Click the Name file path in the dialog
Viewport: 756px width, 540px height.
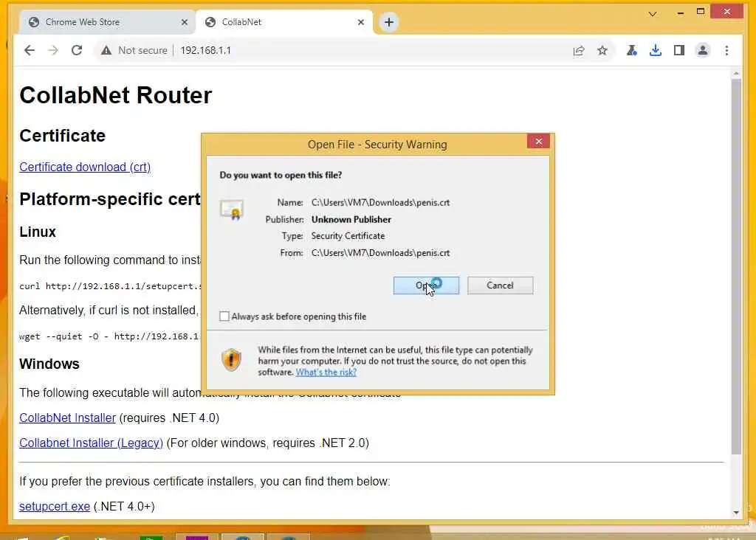coord(380,202)
